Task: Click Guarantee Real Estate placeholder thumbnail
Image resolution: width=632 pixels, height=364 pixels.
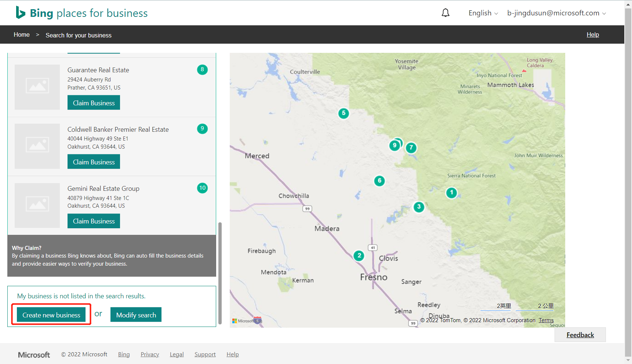Action: coord(37,87)
